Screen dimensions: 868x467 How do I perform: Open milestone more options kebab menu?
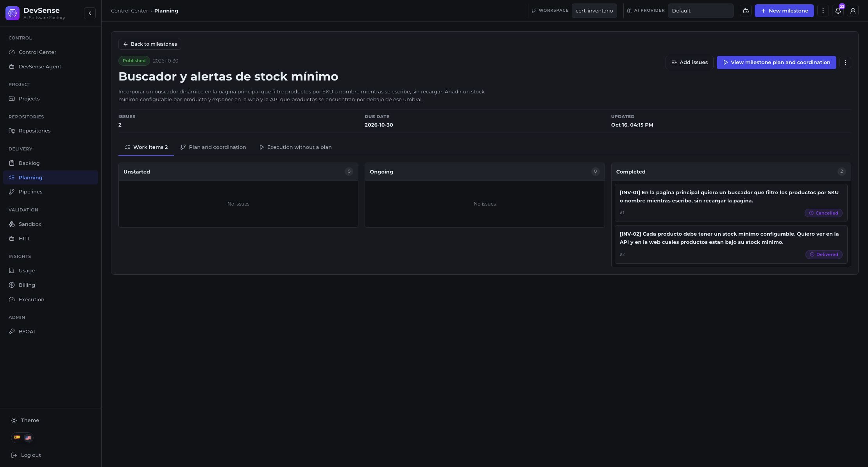[x=845, y=63]
